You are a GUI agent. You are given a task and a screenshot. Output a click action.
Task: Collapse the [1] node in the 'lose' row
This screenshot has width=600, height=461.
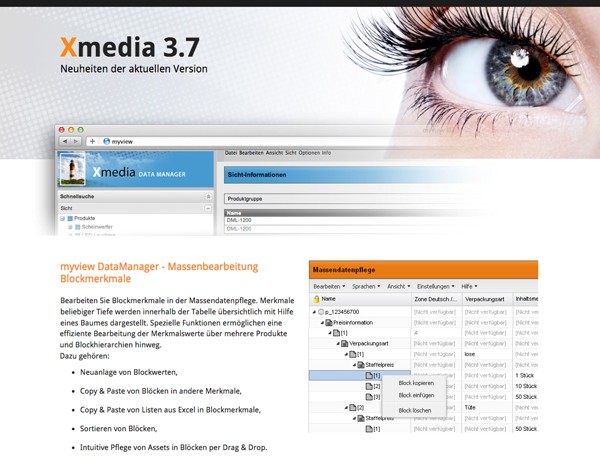pyautogui.click(x=346, y=354)
